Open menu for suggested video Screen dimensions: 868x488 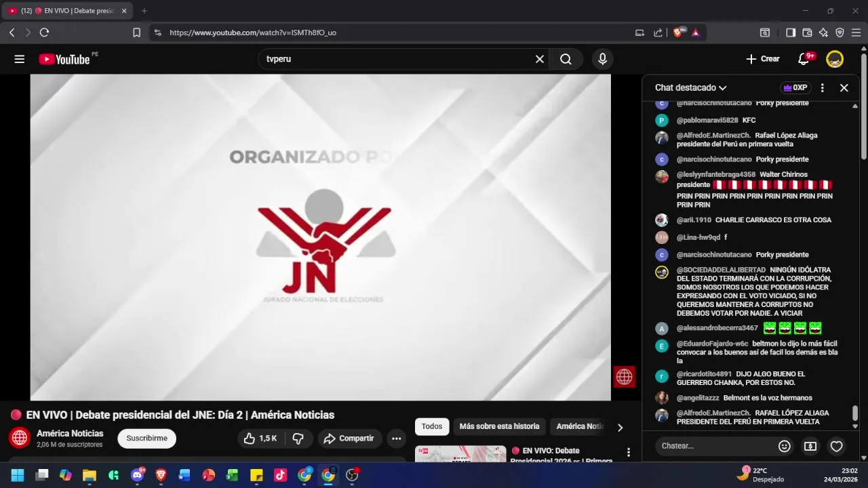(x=629, y=452)
